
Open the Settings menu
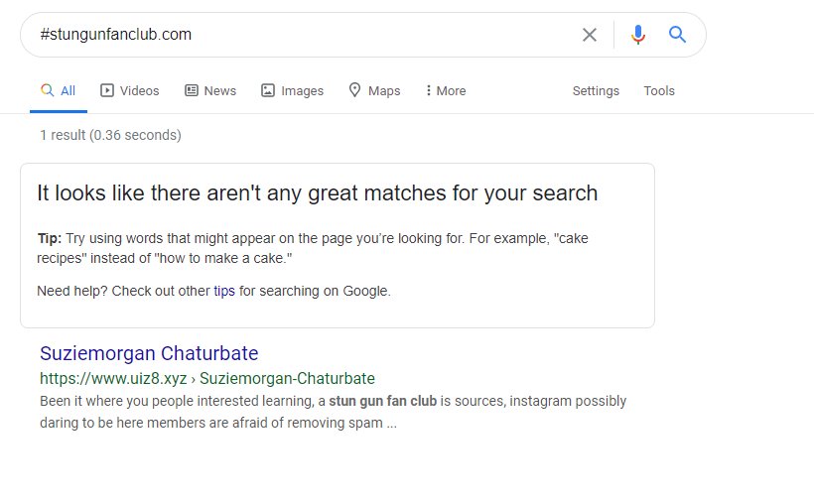tap(596, 91)
